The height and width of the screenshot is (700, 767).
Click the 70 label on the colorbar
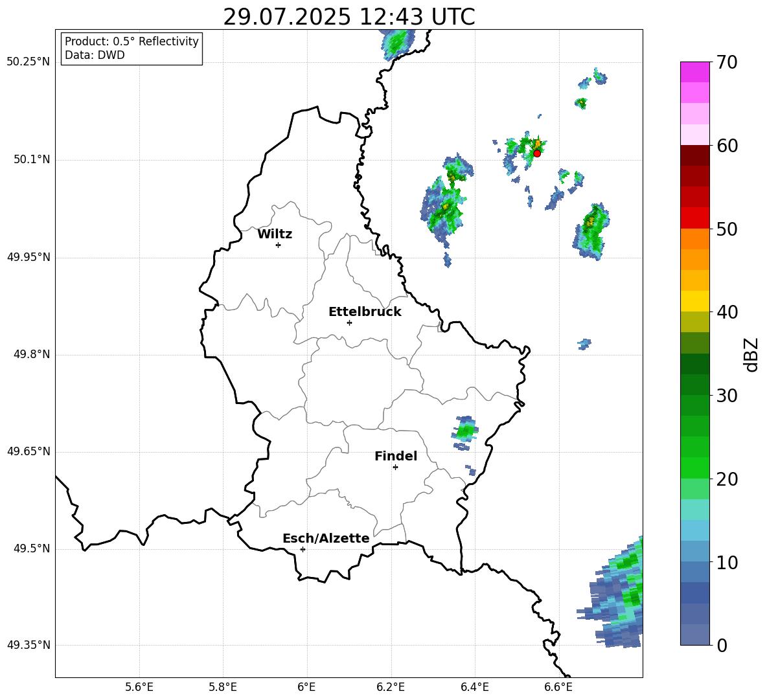point(727,62)
